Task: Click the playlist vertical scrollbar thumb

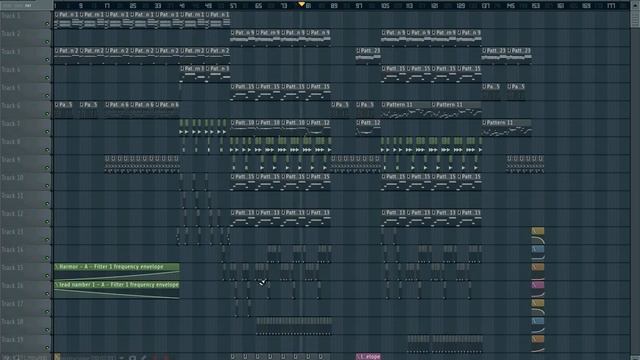Action: point(636,18)
